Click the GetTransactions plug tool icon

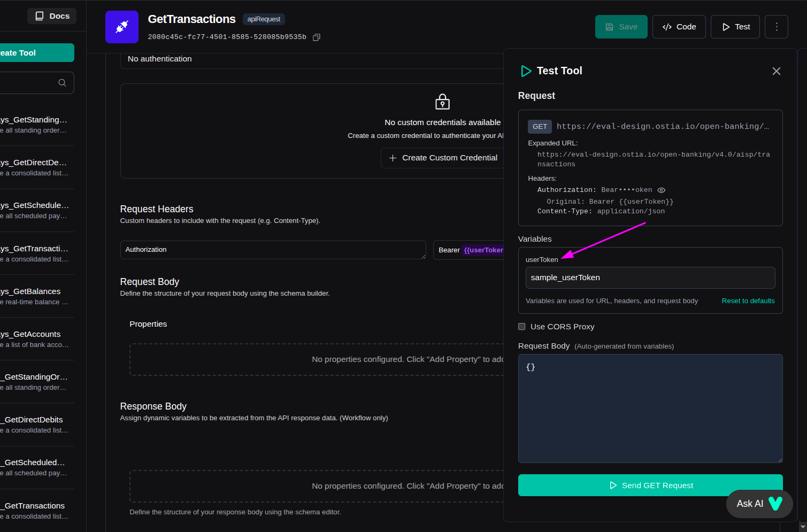(122, 27)
